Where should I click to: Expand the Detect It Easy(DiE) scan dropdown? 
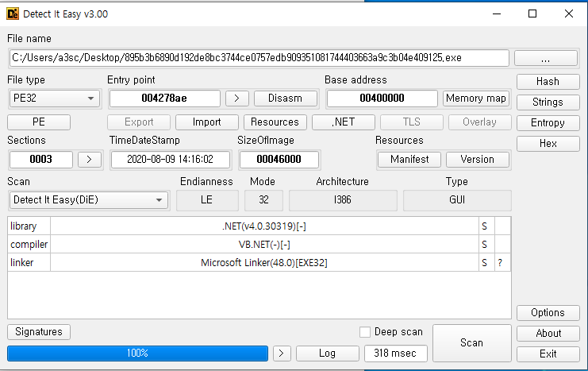tap(88, 199)
